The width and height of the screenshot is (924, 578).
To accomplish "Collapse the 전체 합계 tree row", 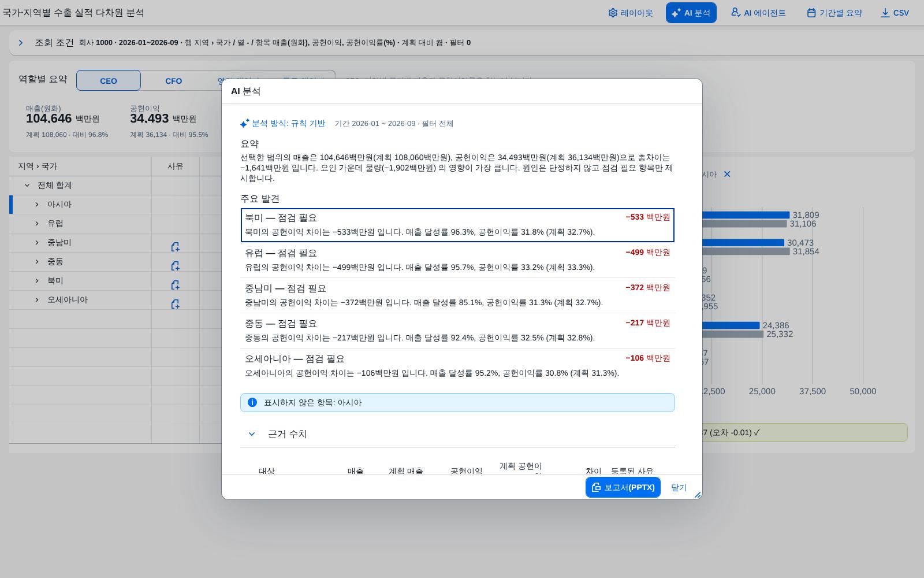I will click(27, 186).
